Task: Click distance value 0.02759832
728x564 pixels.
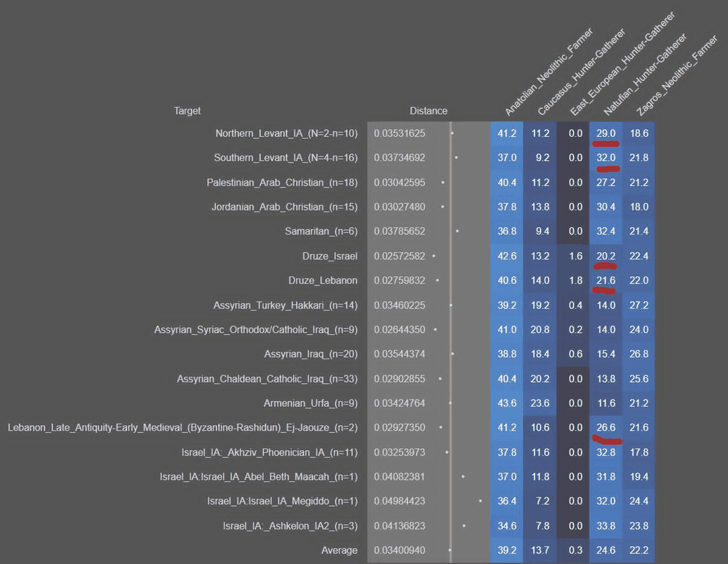Action: click(x=399, y=280)
